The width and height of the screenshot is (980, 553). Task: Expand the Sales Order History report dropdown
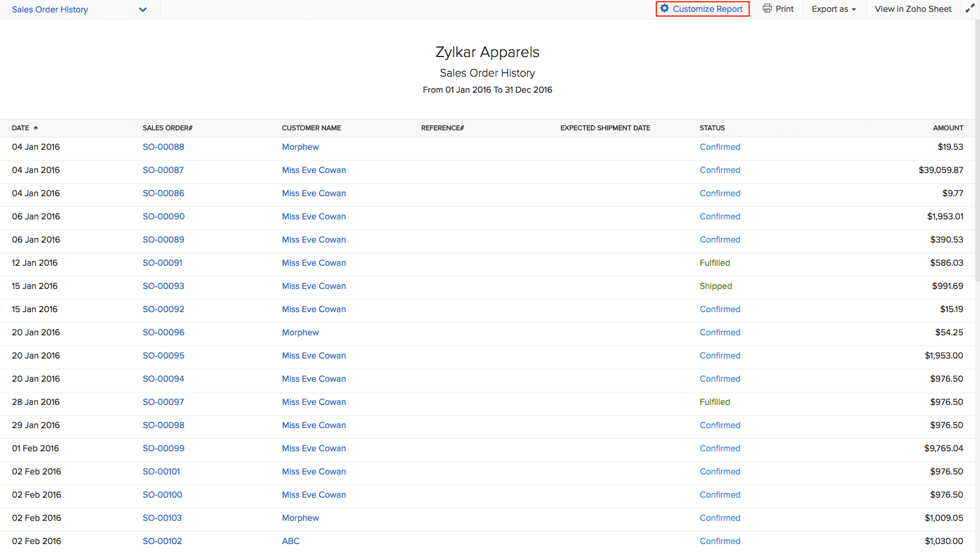143,10
